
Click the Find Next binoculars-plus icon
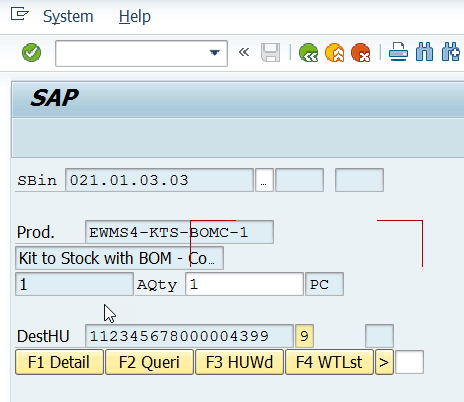click(x=451, y=52)
